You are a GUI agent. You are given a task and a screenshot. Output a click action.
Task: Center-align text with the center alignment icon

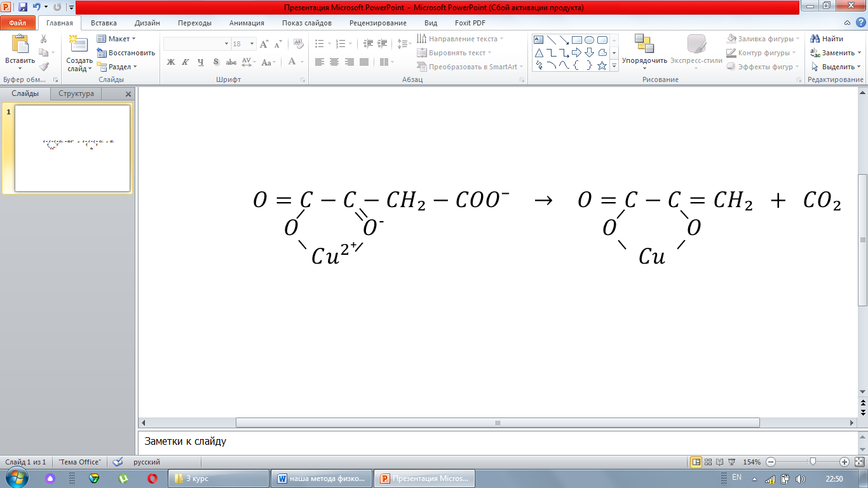[334, 62]
